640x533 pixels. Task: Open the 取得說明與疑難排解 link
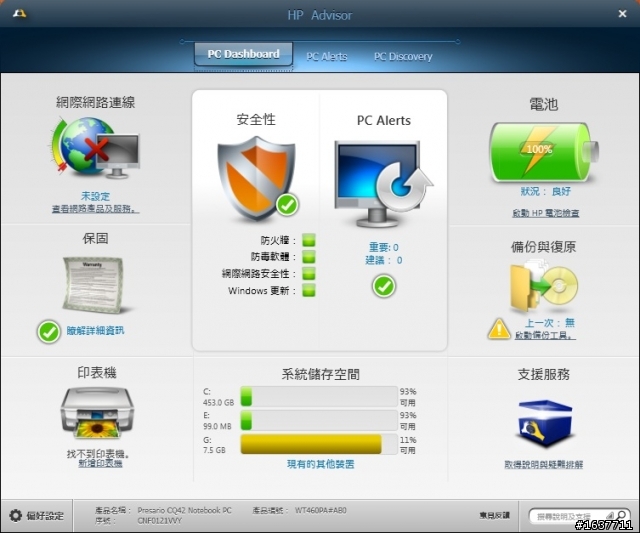(544, 464)
